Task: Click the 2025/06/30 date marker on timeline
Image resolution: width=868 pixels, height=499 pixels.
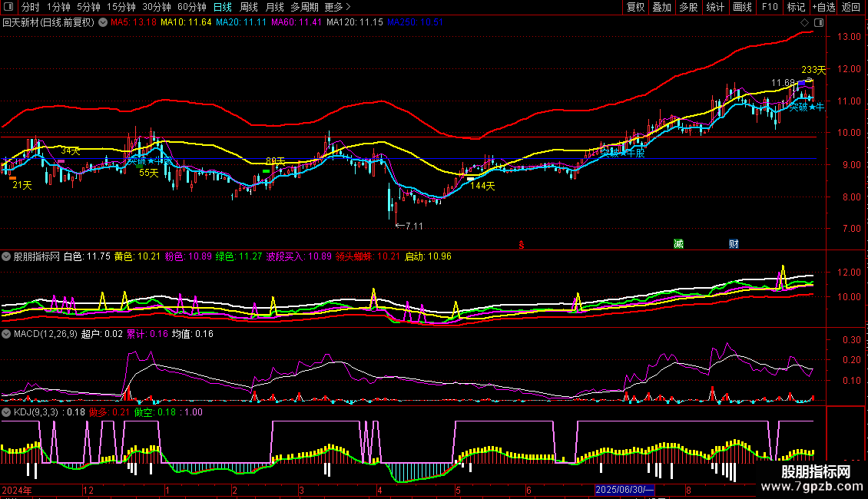Action: click(x=624, y=490)
